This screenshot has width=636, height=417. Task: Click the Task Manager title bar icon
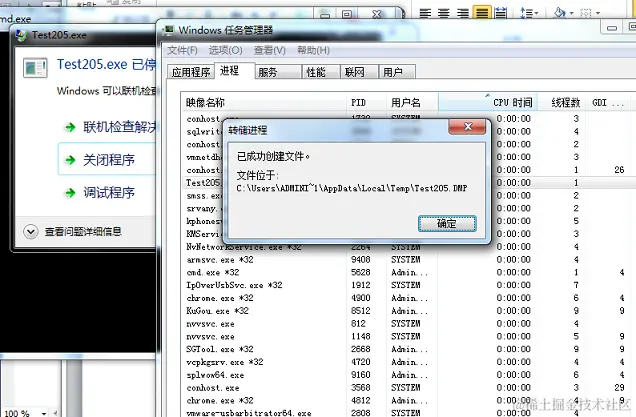coord(168,30)
